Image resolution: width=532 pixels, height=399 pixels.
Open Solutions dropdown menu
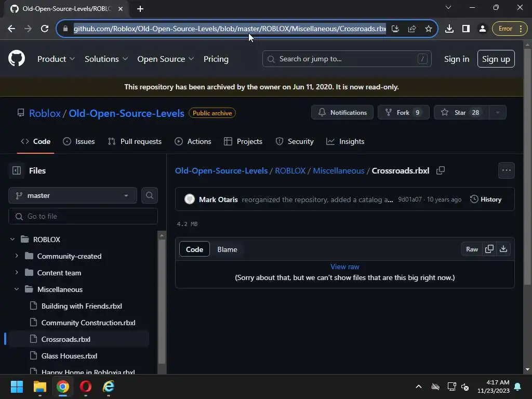point(106,59)
